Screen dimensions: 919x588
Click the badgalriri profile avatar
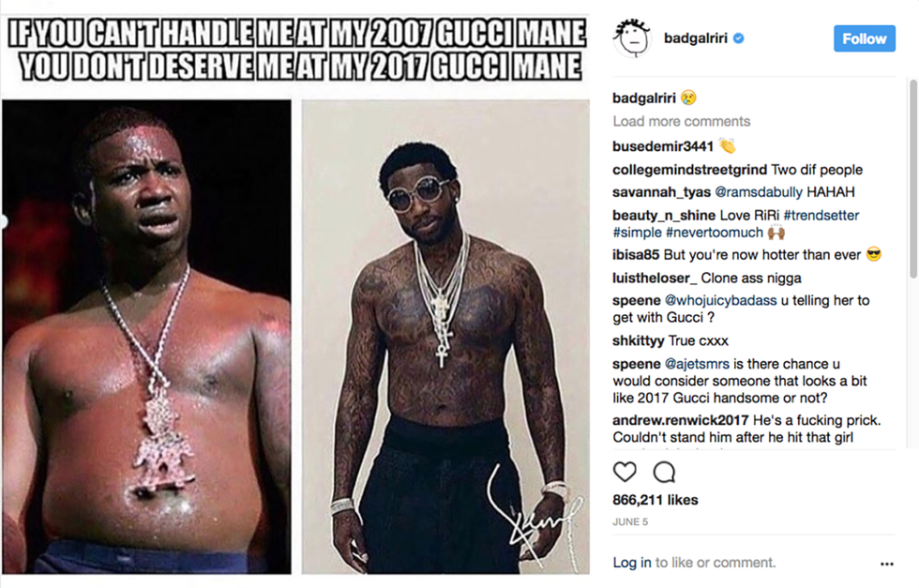632,38
